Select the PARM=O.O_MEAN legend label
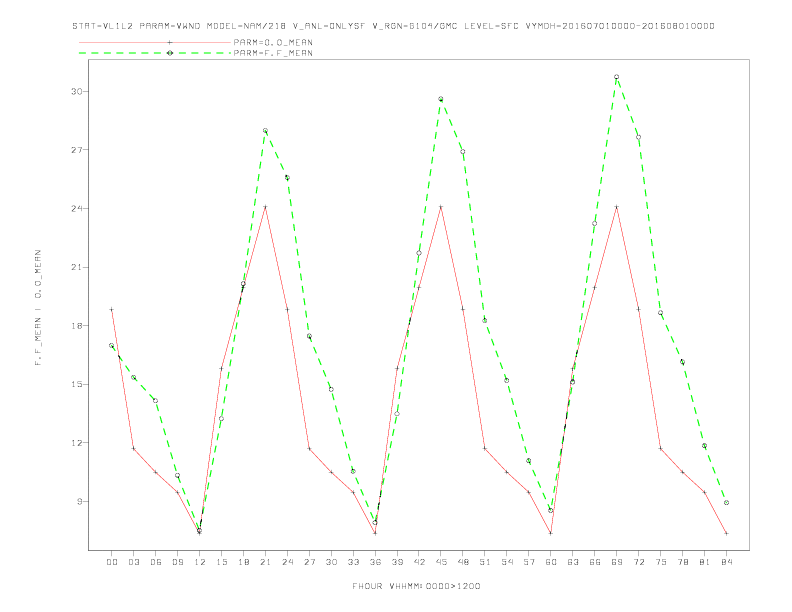The height and width of the screenshot is (612, 792). tap(273, 42)
